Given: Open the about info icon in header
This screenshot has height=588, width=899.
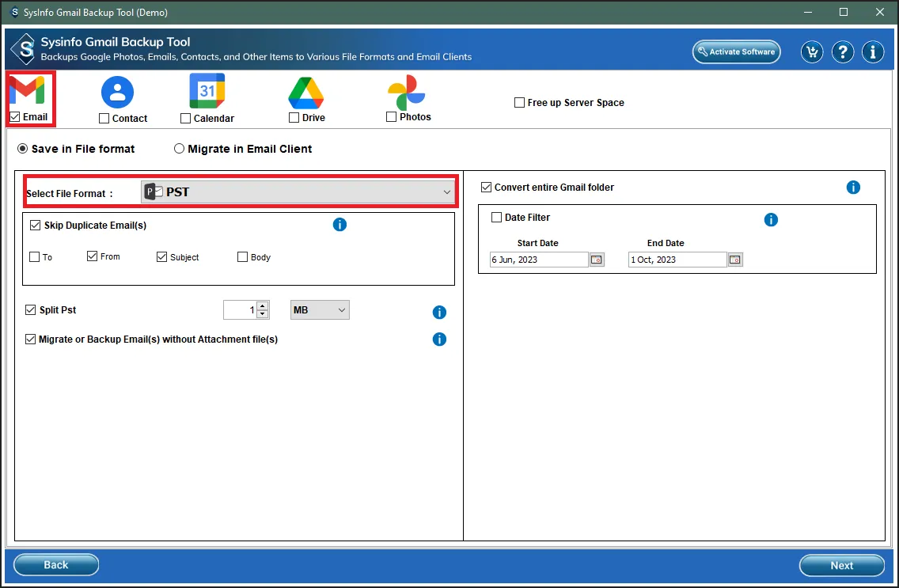Looking at the screenshot, I should coord(873,52).
